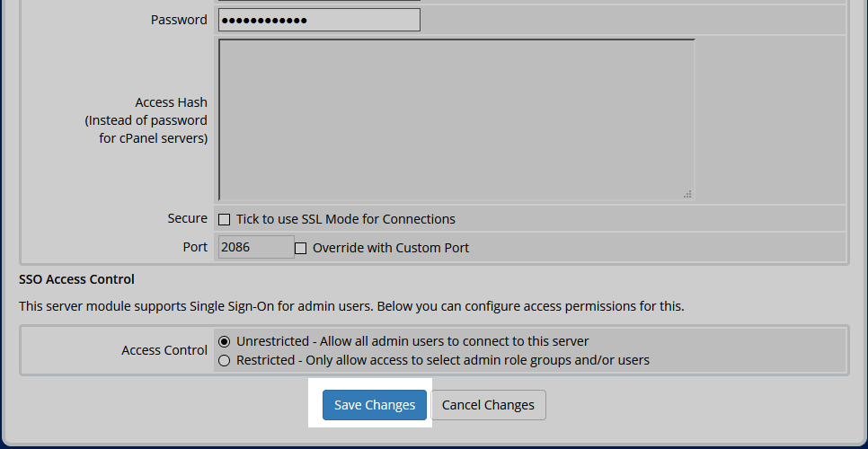Click the Password field label
Screen dimensions: 868x449
point(179,20)
